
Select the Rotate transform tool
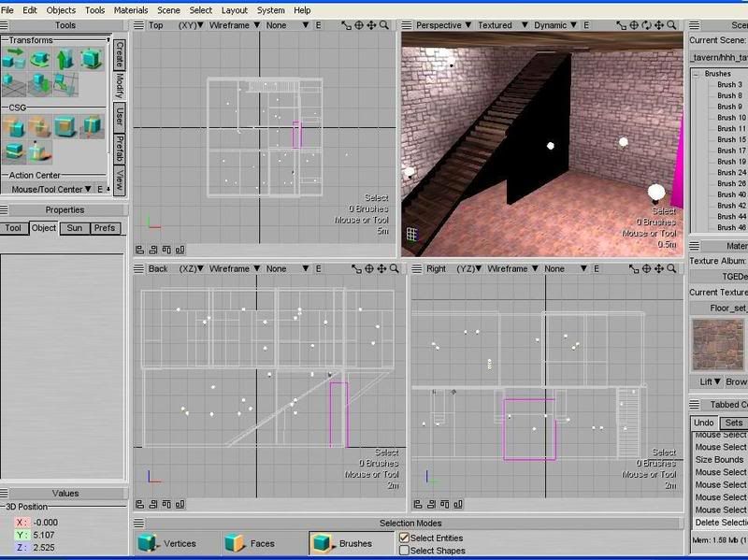(39, 60)
